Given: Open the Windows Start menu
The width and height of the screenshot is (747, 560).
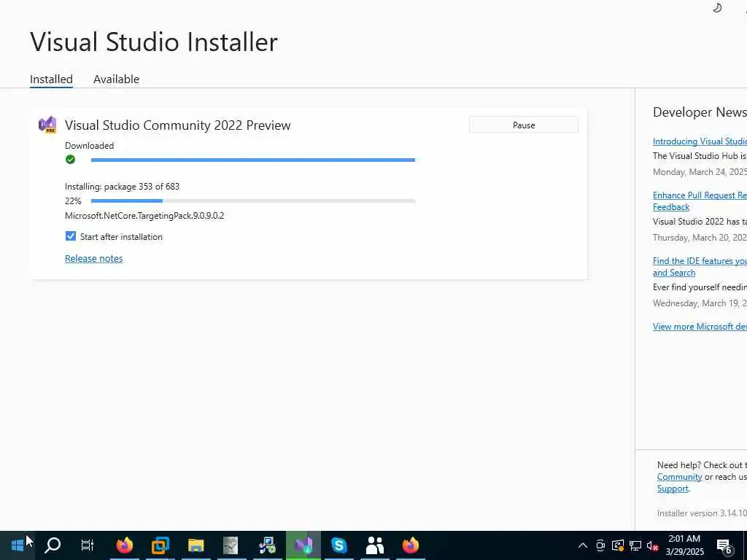Looking at the screenshot, I should point(18,545).
